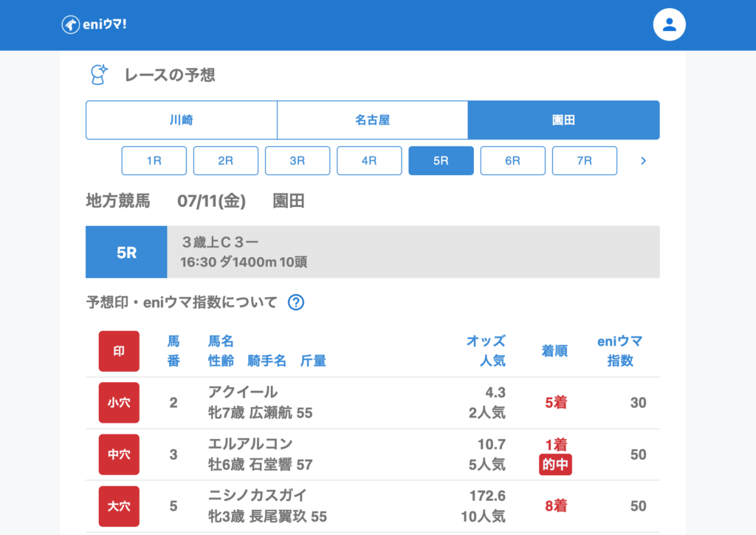Go to race 6R
This screenshot has height=535, width=756.
click(x=512, y=160)
